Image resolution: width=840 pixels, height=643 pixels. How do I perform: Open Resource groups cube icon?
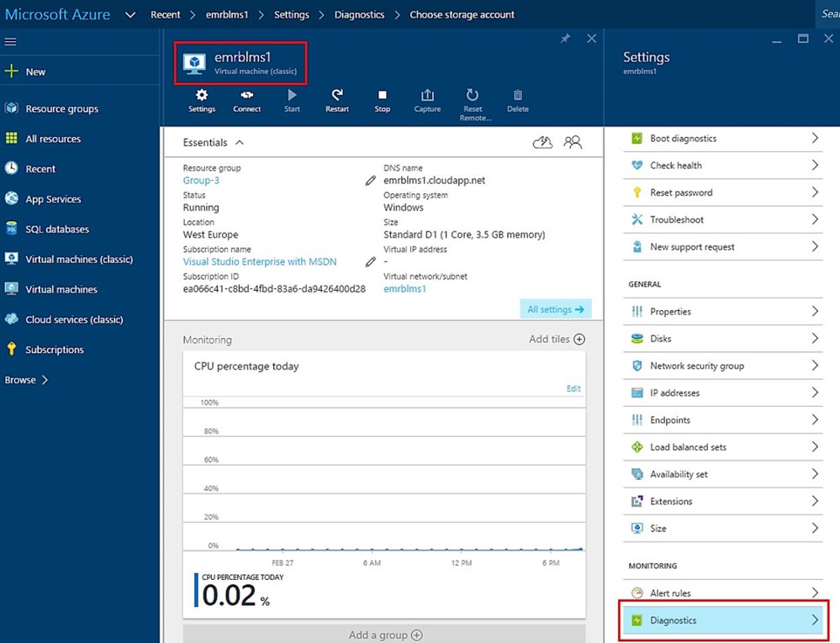[x=11, y=108]
